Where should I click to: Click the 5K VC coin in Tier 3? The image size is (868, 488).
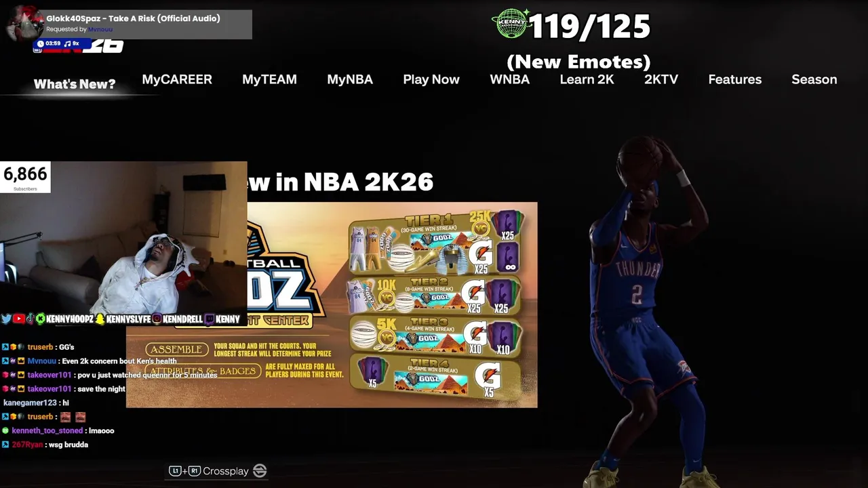tap(387, 337)
